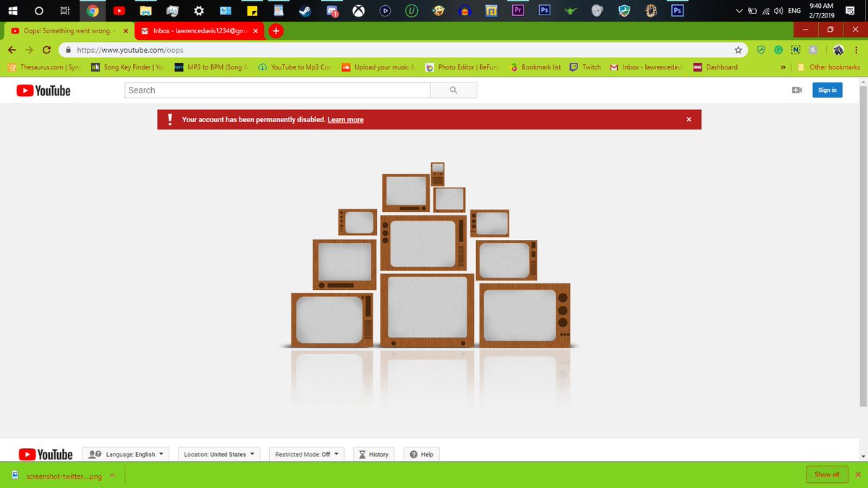Viewport: 868px width, 488px height.
Task: Open the Grammarly extension icon
Action: pyautogui.click(x=778, y=51)
